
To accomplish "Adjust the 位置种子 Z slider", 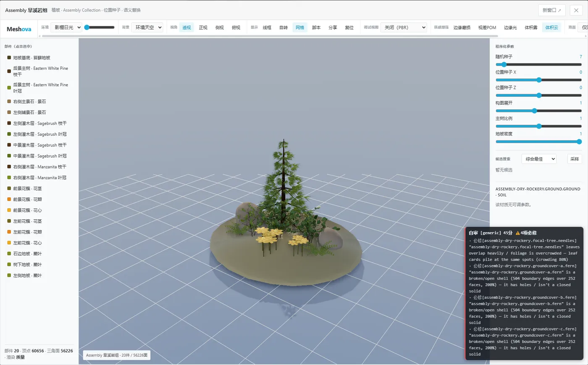I will [x=538, y=95].
